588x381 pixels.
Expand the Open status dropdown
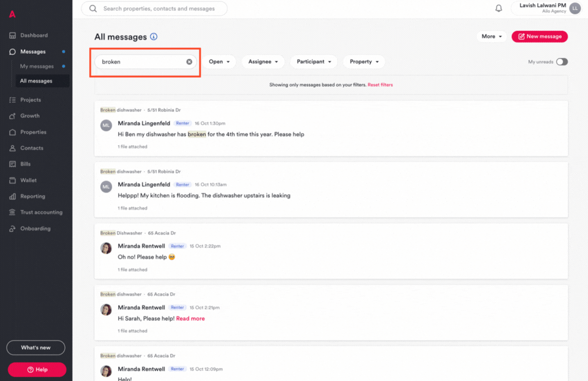click(219, 62)
